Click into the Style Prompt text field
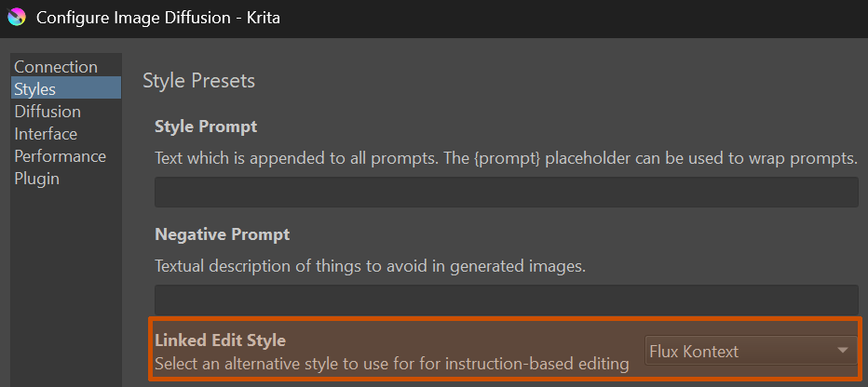Image resolution: width=868 pixels, height=387 pixels. click(506, 192)
